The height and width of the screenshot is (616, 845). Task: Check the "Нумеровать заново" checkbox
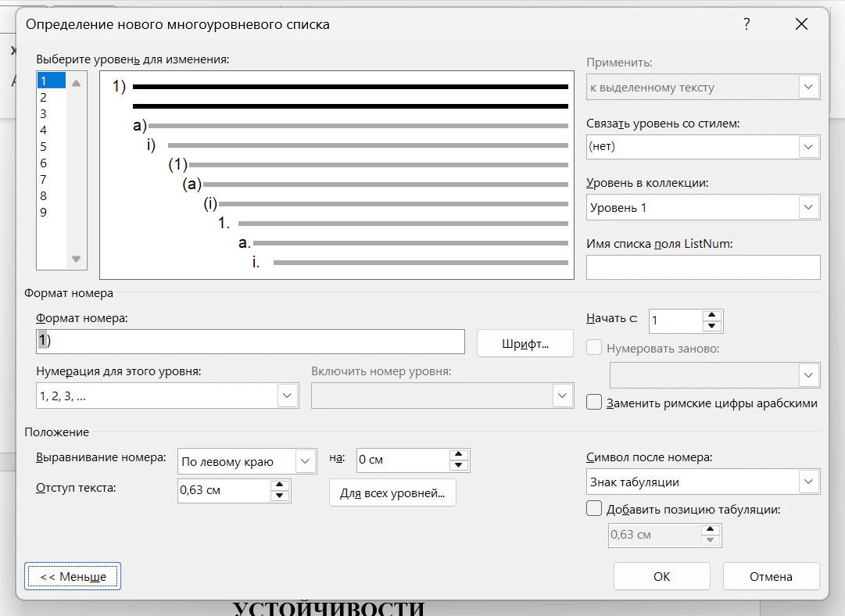(x=594, y=348)
